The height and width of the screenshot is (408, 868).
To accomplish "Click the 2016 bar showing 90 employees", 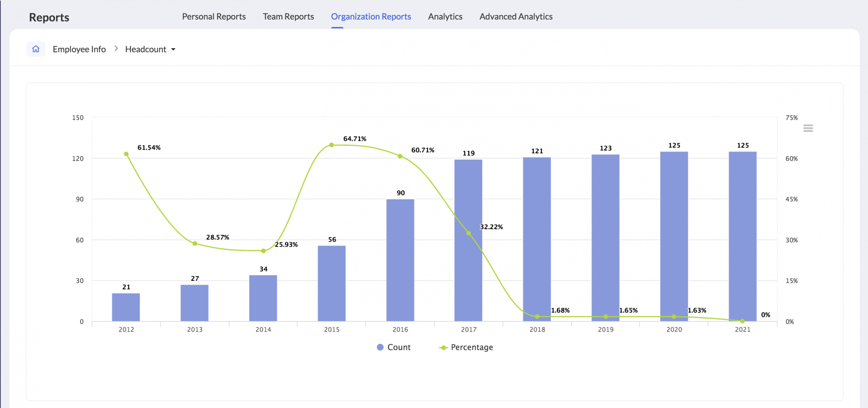I will coord(400,260).
